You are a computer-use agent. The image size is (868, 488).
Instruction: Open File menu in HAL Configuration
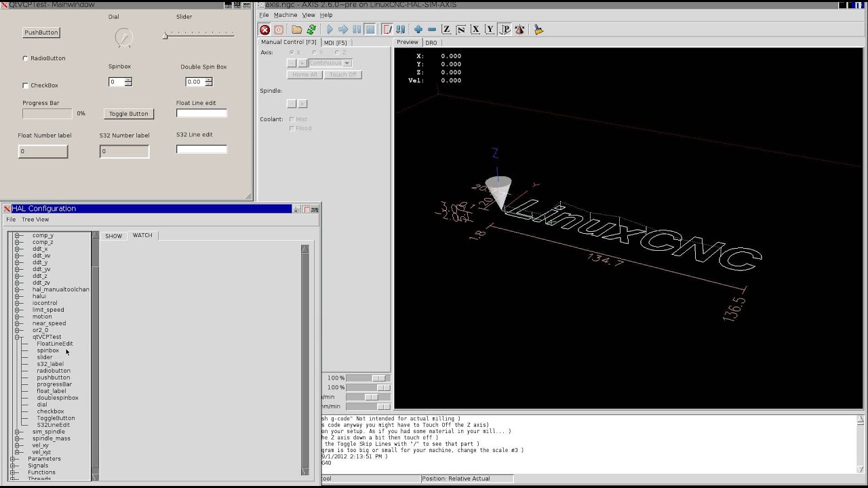(11, 220)
